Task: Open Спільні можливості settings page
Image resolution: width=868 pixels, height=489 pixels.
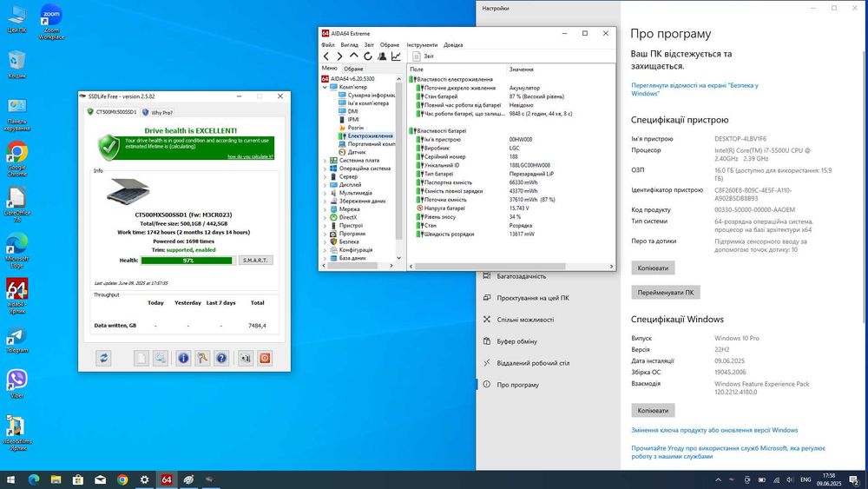Action: coord(525,320)
